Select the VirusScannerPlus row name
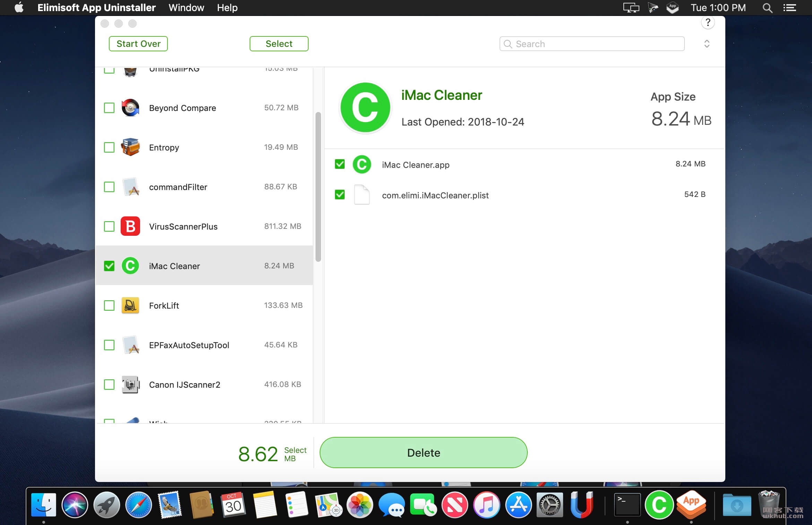Image resolution: width=812 pixels, height=525 pixels. pos(183,226)
